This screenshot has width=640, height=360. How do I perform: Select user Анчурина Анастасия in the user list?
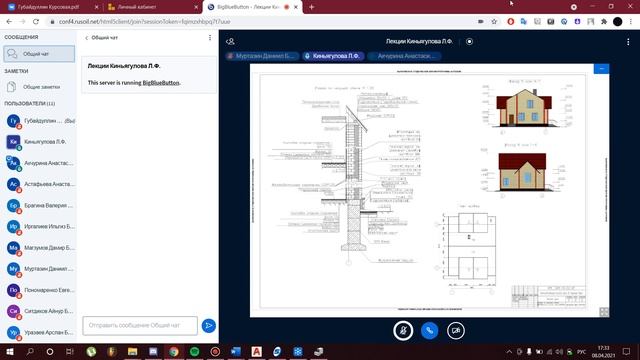coord(40,163)
